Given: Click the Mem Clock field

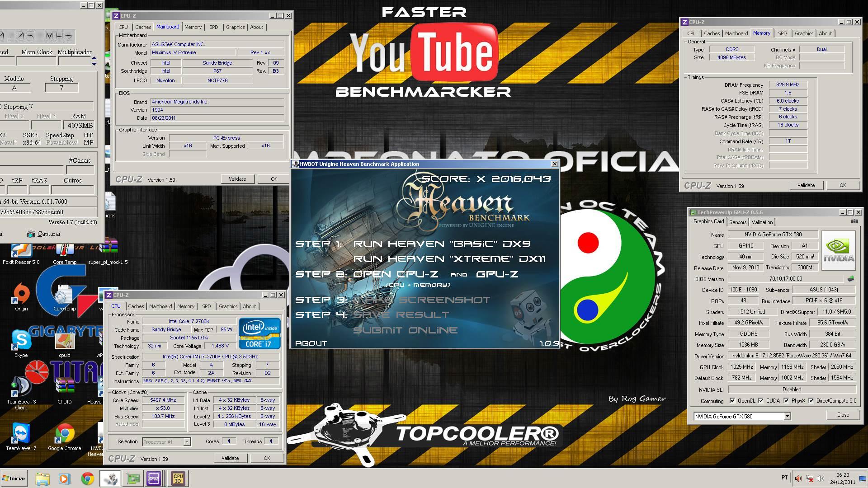Looking at the screenshot, I should pyautogui.click(x=37, y=61).
